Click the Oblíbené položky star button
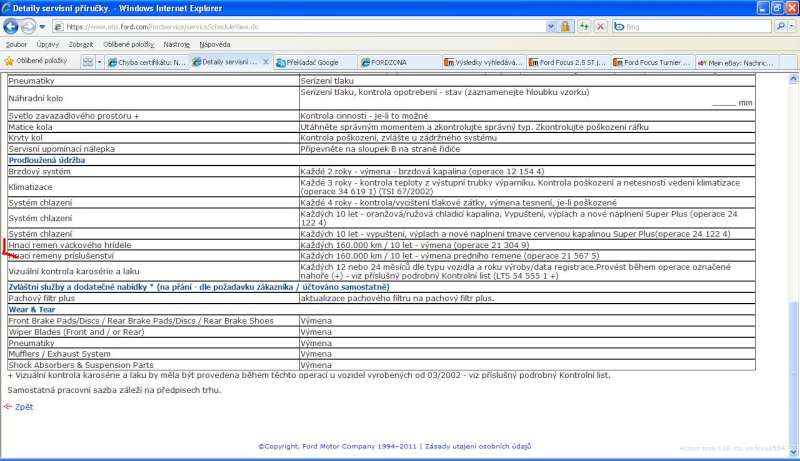This screenshot has height=461, width=800. (36, 62)
